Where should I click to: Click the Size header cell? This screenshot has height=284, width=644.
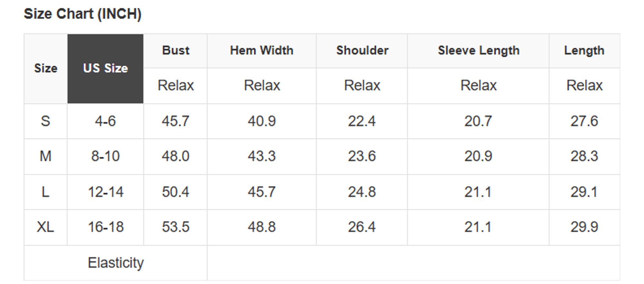point(46,68)
